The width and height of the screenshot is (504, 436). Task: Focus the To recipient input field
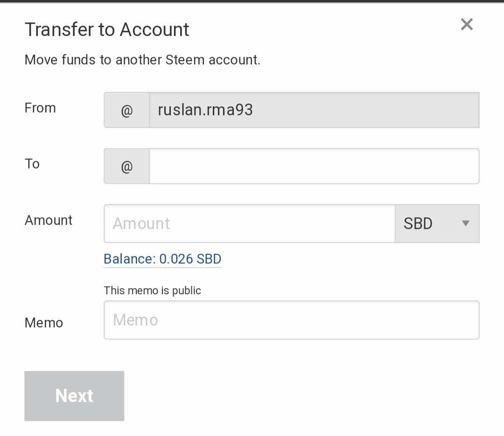(x=314, y=166)
